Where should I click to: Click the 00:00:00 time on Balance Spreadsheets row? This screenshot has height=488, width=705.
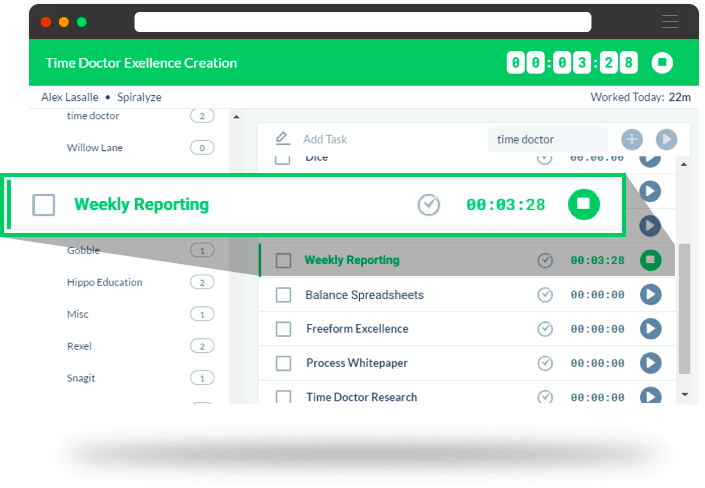[597, 295]
